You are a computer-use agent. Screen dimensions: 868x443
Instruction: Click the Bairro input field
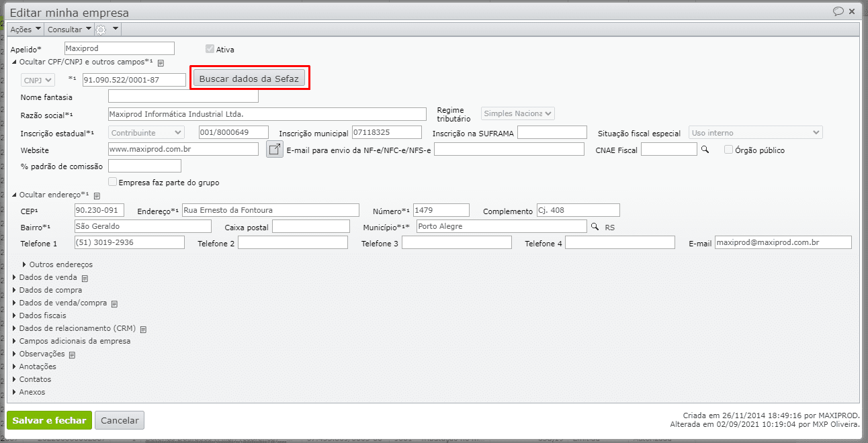point(142,226)
